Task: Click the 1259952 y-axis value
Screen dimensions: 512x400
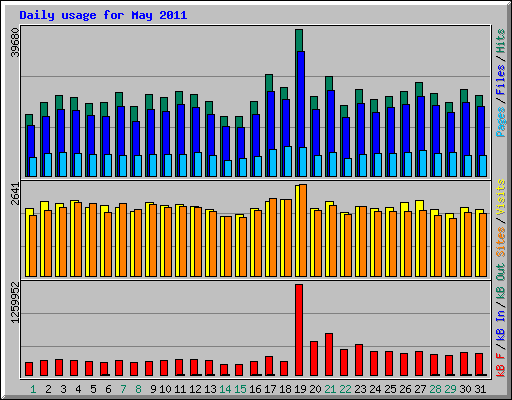Action: [15, 303]
